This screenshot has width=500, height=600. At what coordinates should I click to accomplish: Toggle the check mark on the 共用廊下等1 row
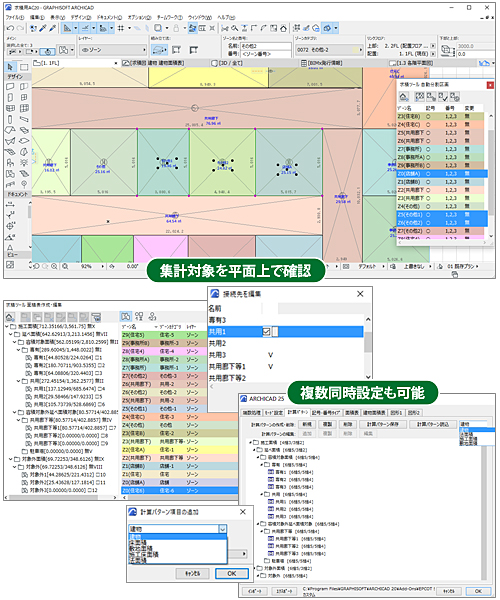270,367
